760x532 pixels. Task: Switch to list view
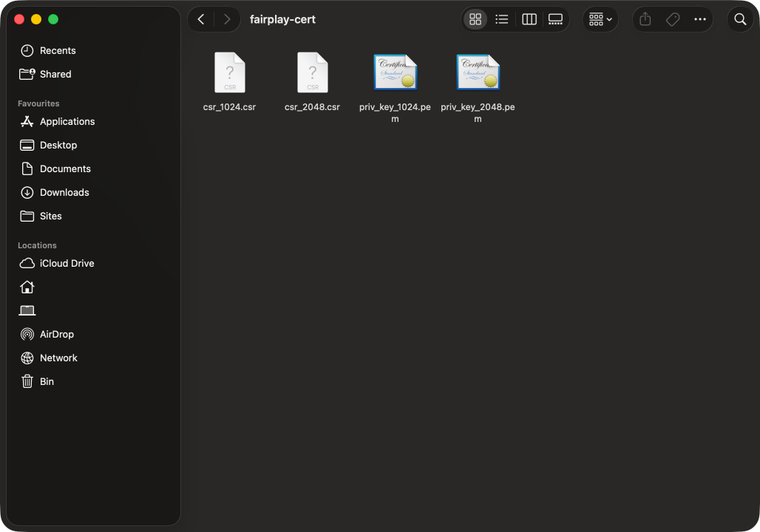(x=502, y=19)
